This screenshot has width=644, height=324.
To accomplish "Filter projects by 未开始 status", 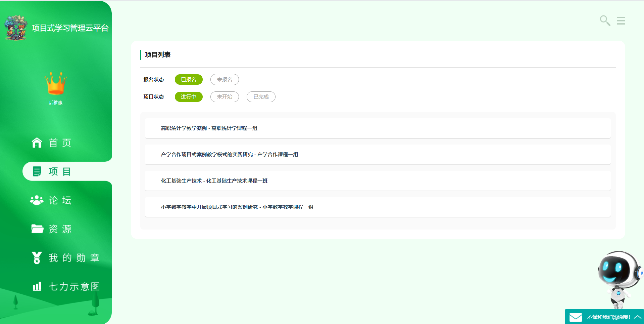I will [225, 97].
